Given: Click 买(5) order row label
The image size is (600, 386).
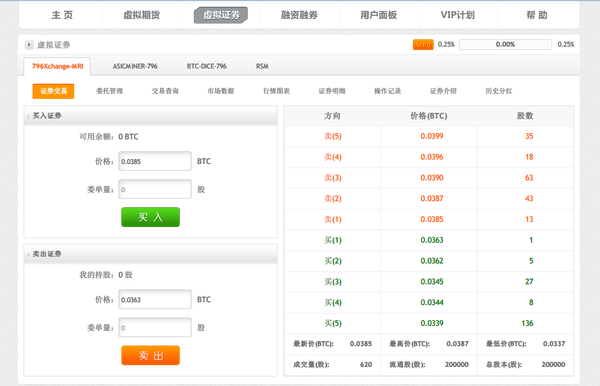Looking at the screenshot, I should click(333, 323).
